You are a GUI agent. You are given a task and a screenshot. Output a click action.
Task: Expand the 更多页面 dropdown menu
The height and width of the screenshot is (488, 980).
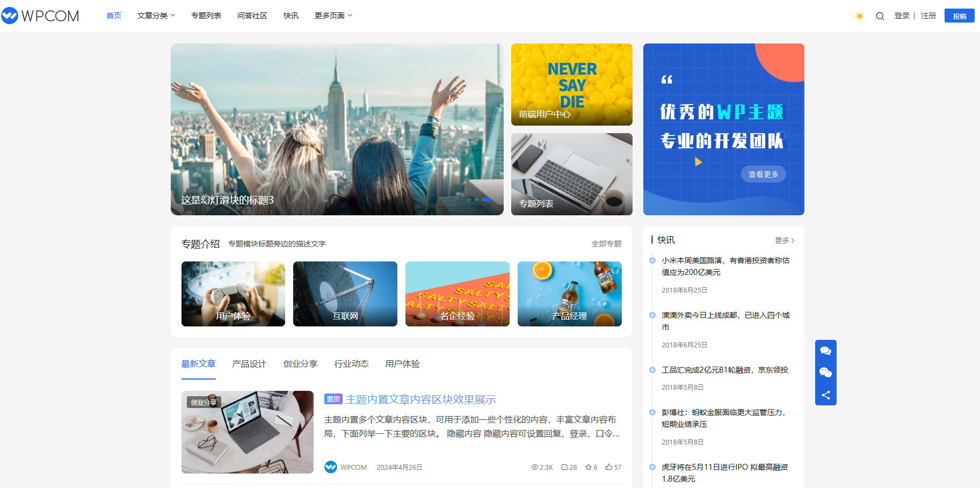pyautogui.click(x=333, y=16)
